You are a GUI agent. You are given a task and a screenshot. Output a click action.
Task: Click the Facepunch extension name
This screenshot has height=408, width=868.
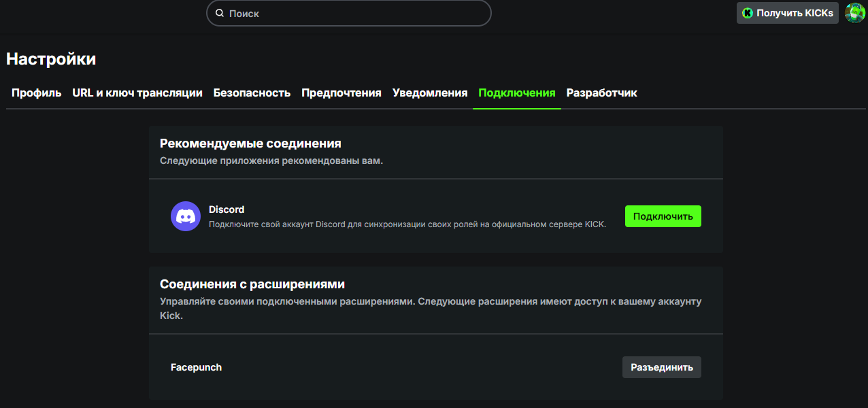pos(196,367)
